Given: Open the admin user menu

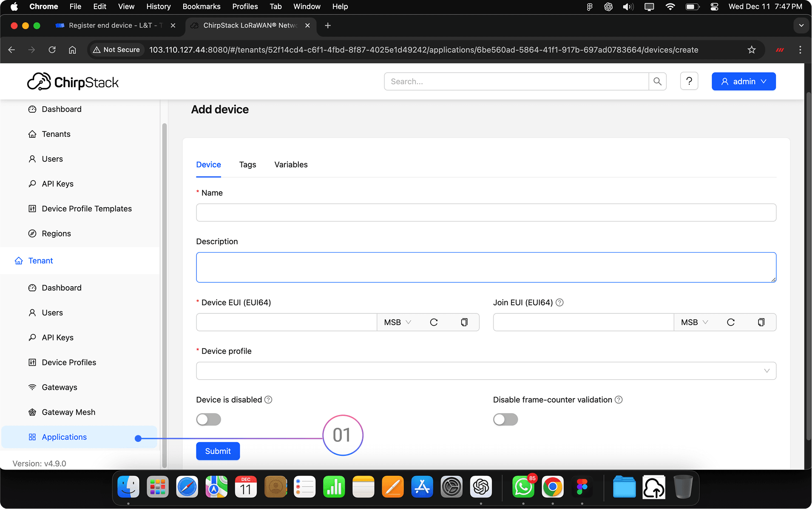Looking at the screenshot, I should (x=744, y=81).
